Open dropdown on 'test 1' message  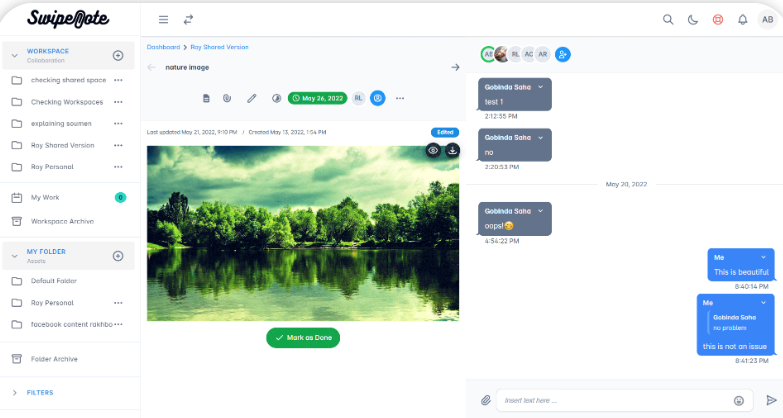point(540,87)
